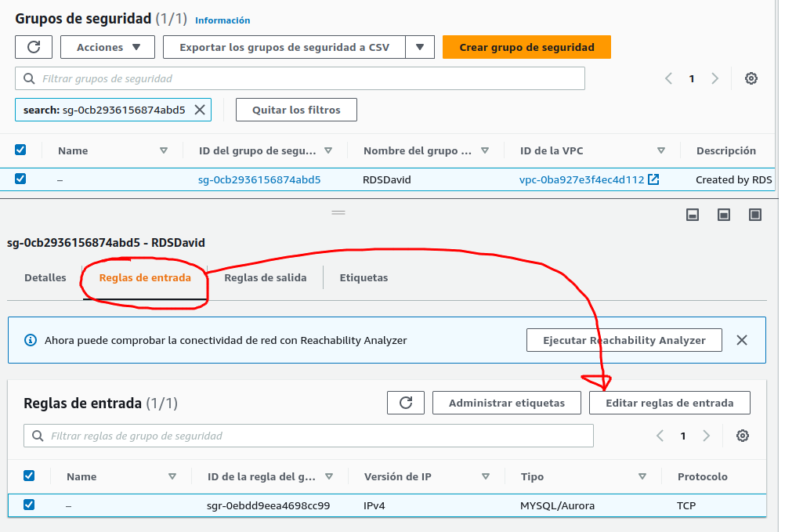Open security groups table settings gear
The width and height of the screenshot is (785, 532).
751,78
